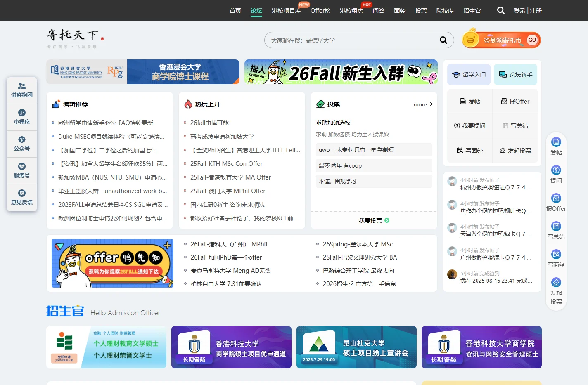Open 院校库 in the top navigation
This screenshot has height=385, width=588.
pyautogui.click(x=445, y=11)
